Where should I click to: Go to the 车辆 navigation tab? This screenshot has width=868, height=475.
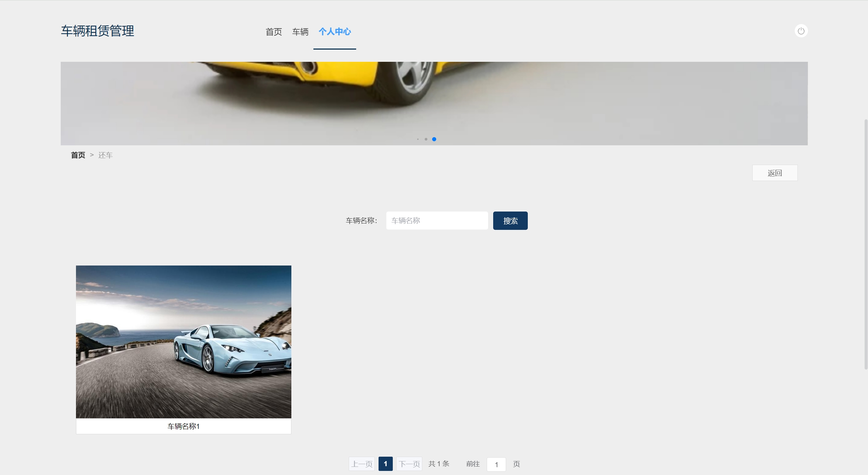tap(300, 32)
